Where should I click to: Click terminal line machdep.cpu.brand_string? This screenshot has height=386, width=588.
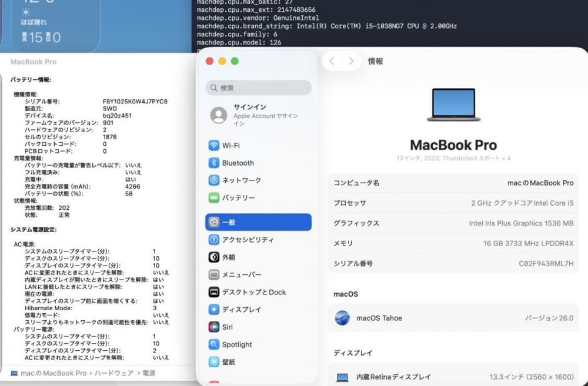[x=326, y=26]
